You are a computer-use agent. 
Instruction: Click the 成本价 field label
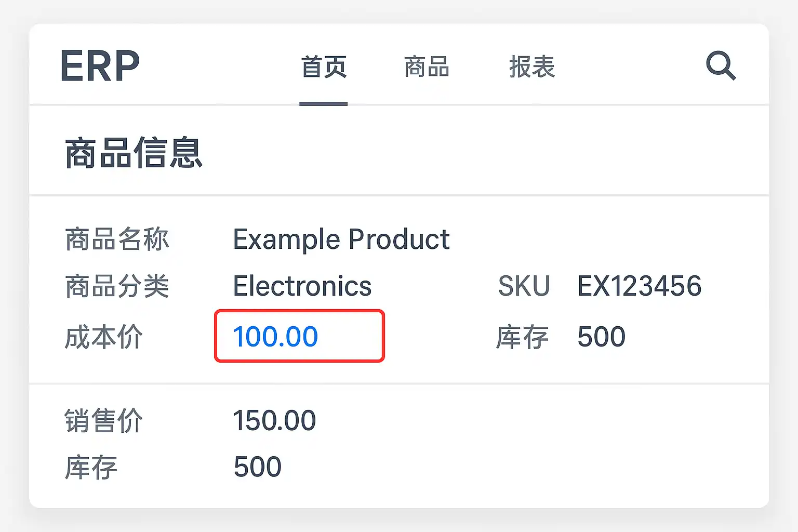tap(103, 337)
